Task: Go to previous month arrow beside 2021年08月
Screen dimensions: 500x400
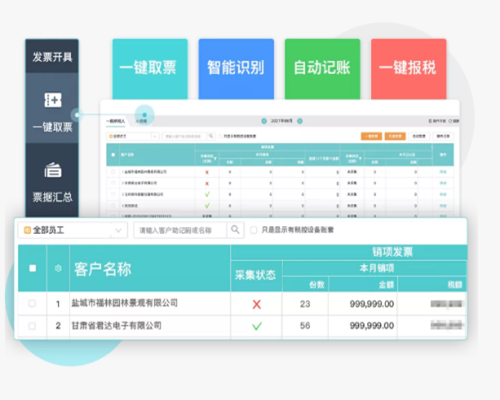Action: coord(264,121)
